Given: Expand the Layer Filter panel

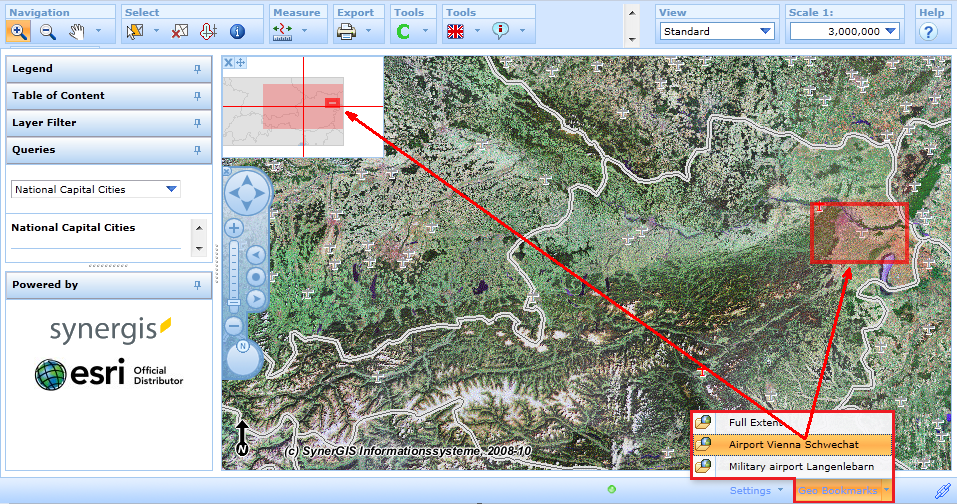Looking at the screenshot, I should click(109, 123).
